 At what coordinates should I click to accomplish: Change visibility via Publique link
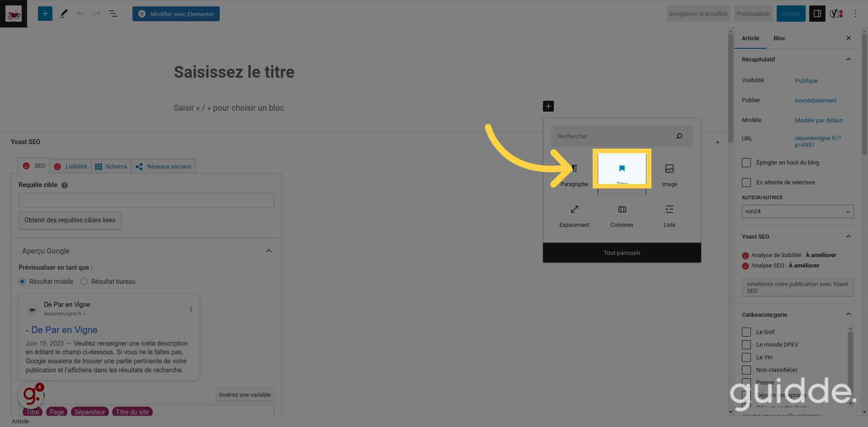[x=806, y=81]
